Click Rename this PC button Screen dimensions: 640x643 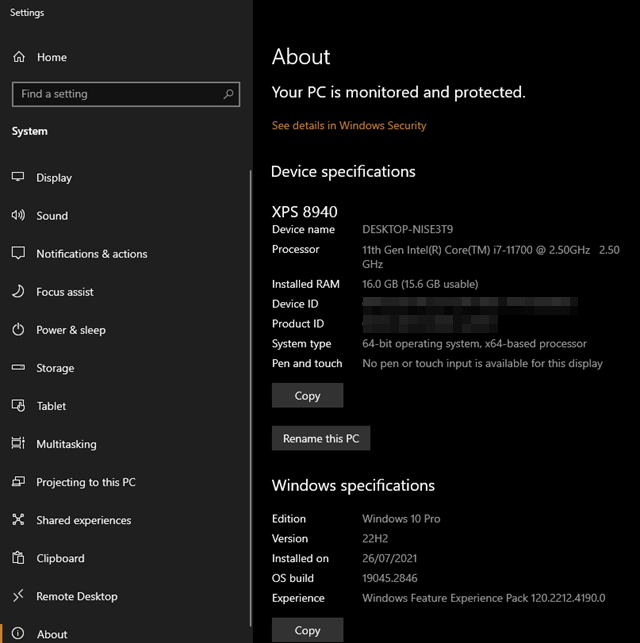click(321, 438)
